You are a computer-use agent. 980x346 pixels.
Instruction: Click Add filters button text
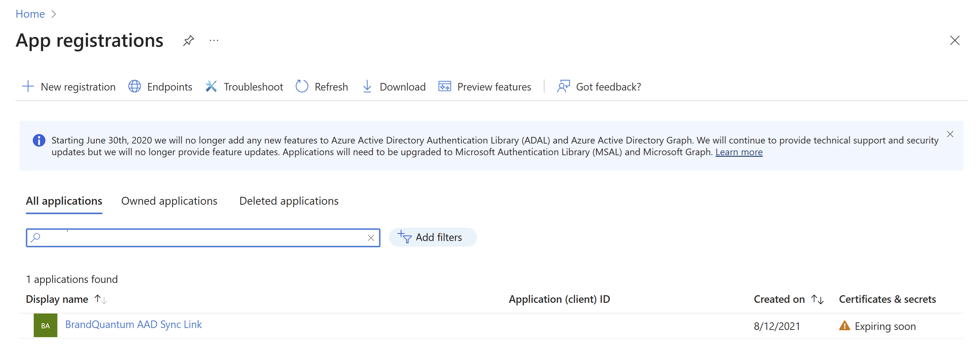439,237
